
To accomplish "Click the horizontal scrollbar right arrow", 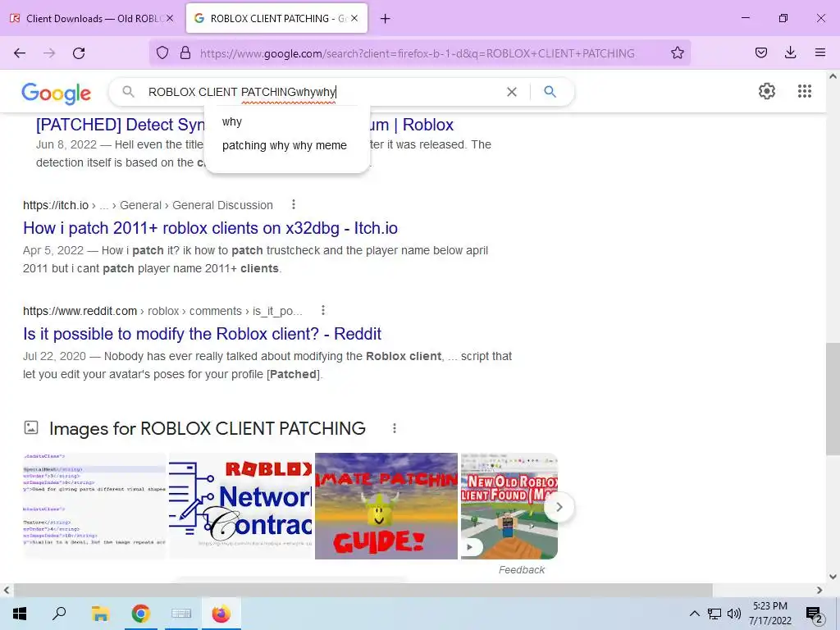I will (819, 591).
